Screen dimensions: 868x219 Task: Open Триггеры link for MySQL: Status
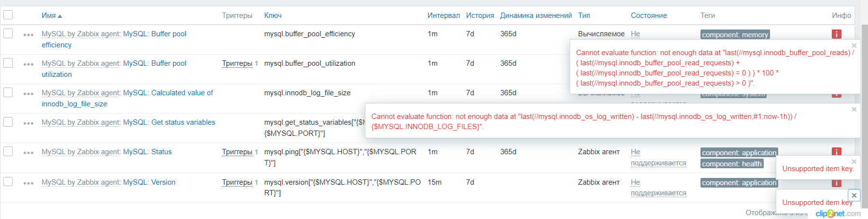pyautogui.click(x=237, y=152)
